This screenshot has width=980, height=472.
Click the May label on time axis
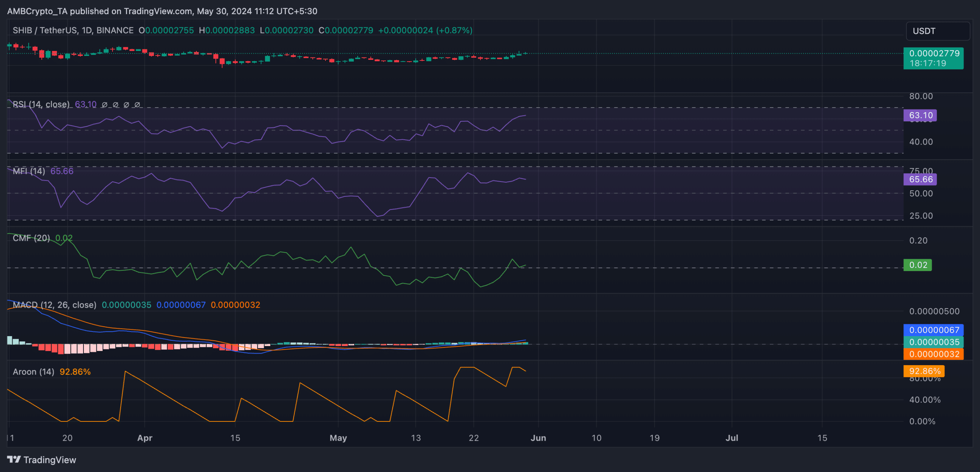click(338, 438)
